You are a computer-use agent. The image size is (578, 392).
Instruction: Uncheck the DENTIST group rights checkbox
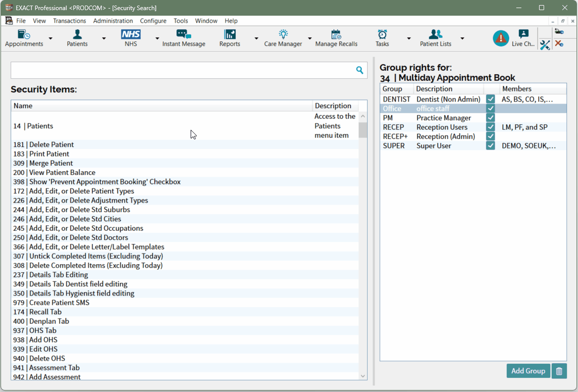click(491, 99)
